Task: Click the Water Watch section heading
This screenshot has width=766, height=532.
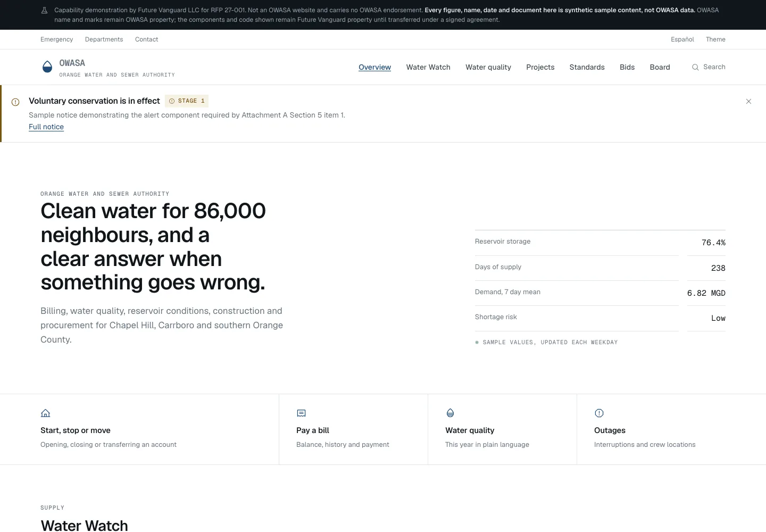Action: click(x=84, y=526)
